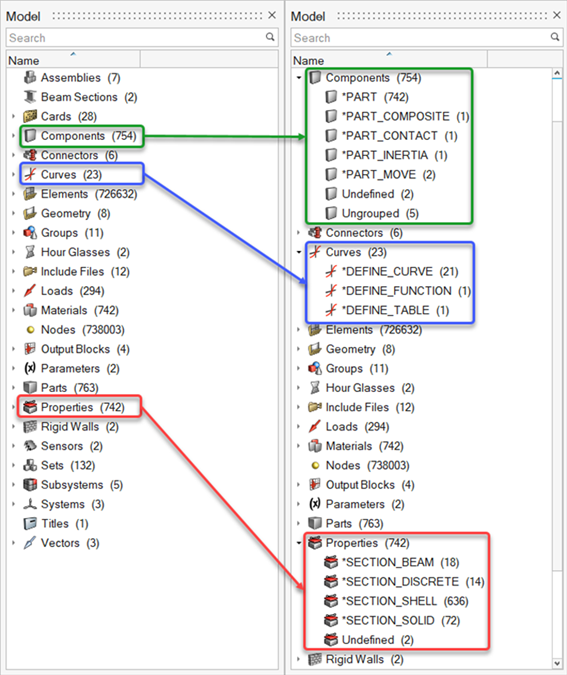Click the Beam Sections icon
Viewport: 567px width, 675px height.
pos(30,97)
